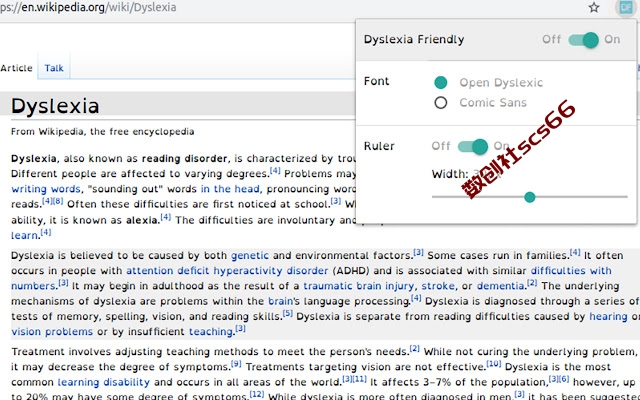
Task: Toggle the Dyslexia Friendly main switch
Action: [x=584, y=40]
